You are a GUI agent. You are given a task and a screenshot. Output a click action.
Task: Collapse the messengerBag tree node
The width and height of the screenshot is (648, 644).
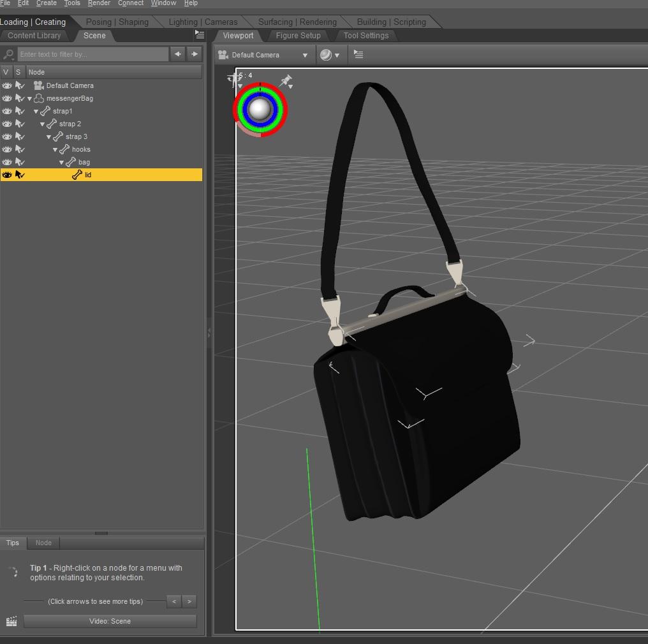point(29,99)
